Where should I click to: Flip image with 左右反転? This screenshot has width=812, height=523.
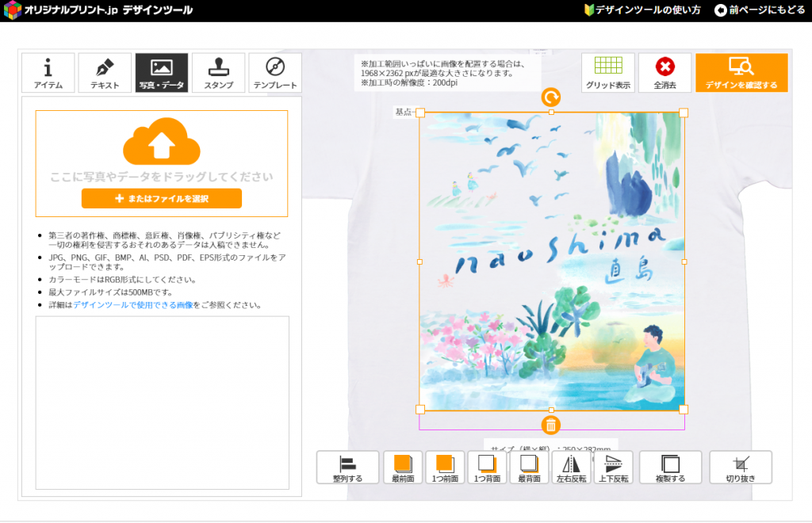click(x=571, y=468)
